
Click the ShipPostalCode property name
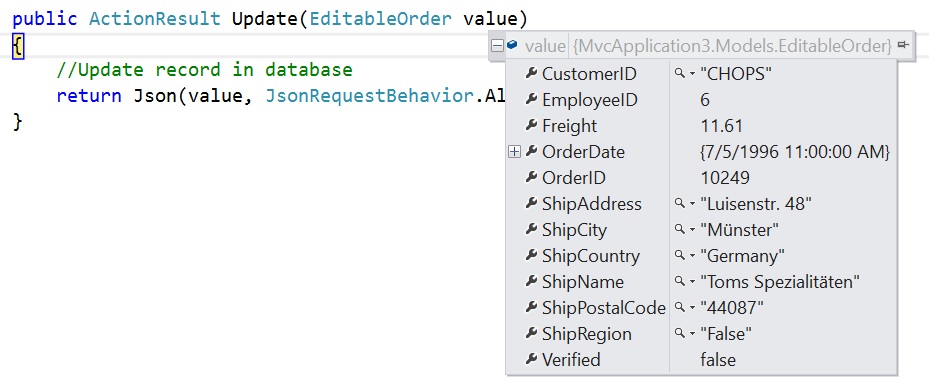point(604,309)
